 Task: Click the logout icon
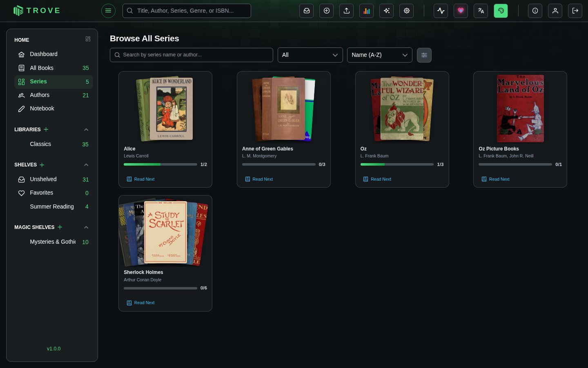click(575, 11)
